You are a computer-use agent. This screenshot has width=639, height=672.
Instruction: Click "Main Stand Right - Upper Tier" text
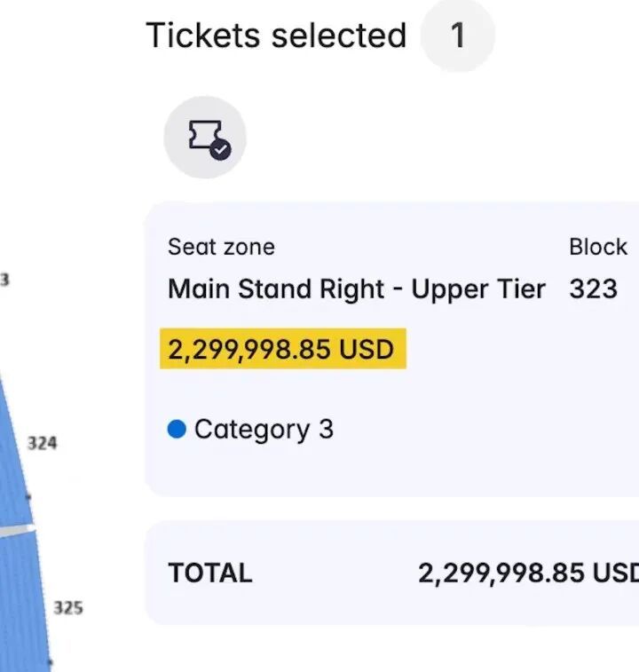click(356, 289)
